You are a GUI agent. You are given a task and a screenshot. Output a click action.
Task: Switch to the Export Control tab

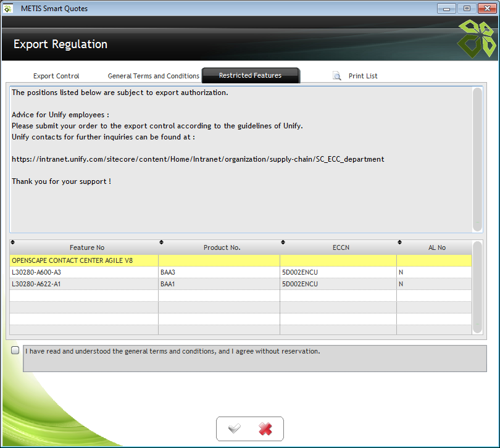click(56, 76)
